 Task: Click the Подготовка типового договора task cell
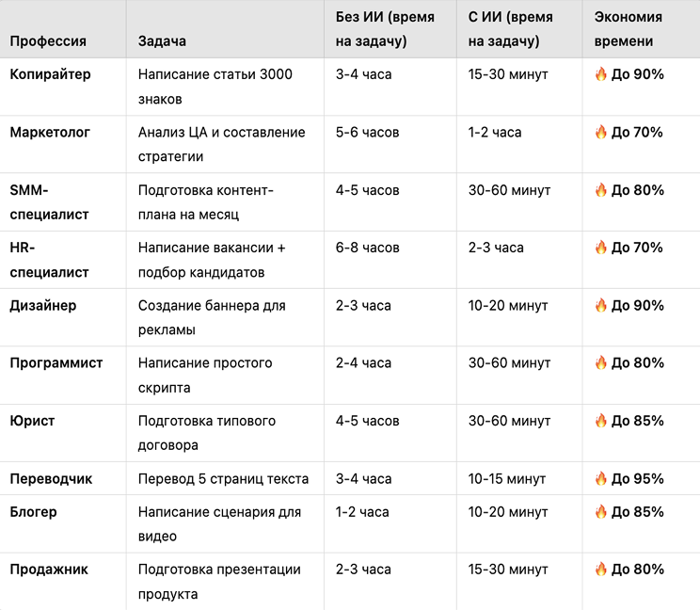point(207,433)
